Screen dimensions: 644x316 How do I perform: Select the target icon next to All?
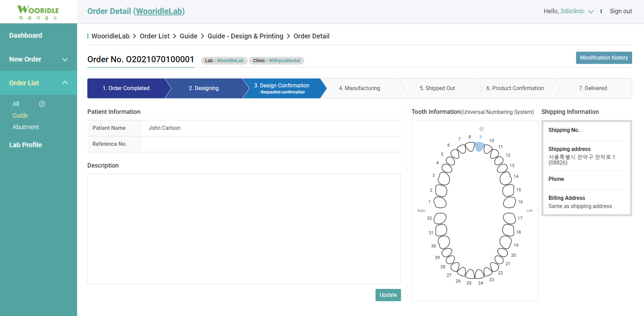click(x=42, y=104)
